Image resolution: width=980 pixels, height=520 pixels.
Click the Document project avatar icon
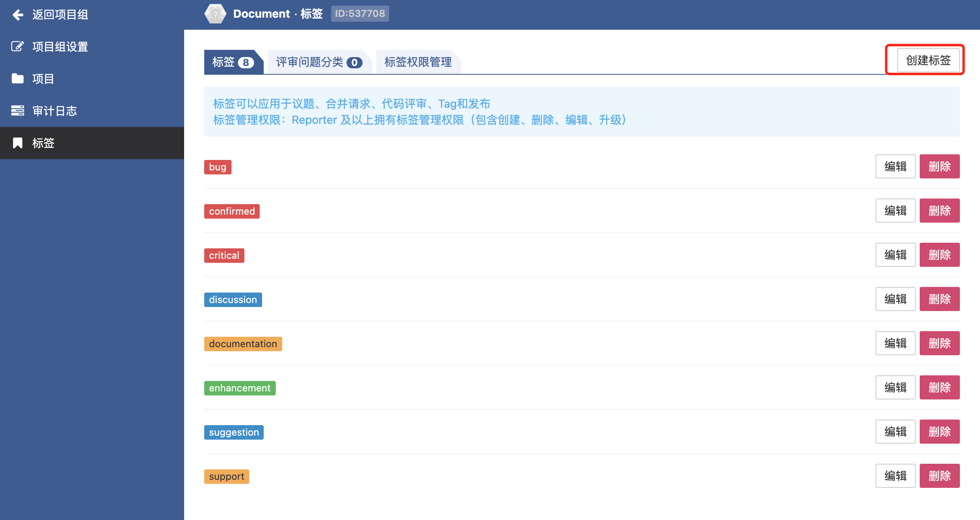(215, 14)
